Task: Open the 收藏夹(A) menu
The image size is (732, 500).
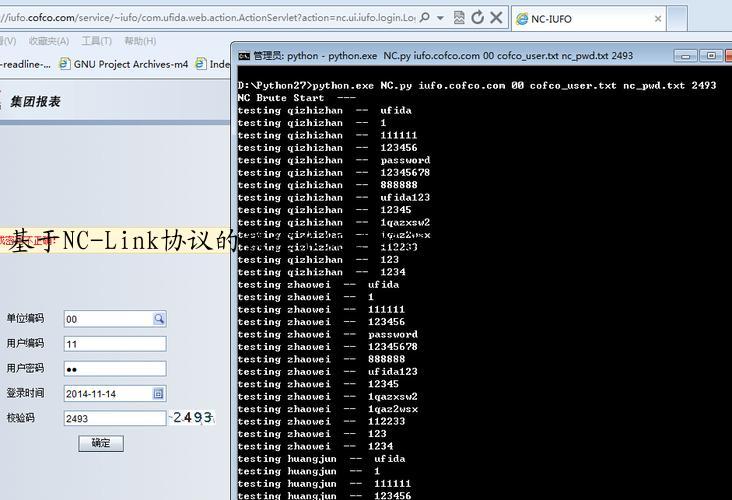Action: (x=49, y=41)
